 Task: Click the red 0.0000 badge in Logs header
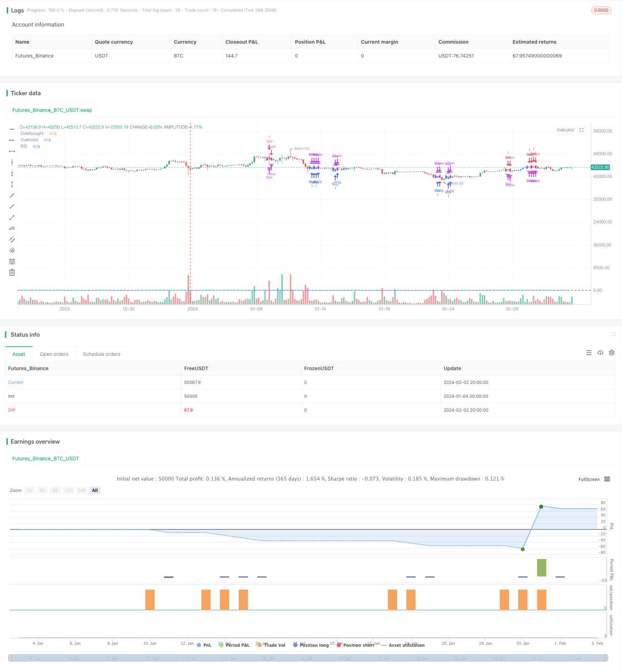(601, 10)
